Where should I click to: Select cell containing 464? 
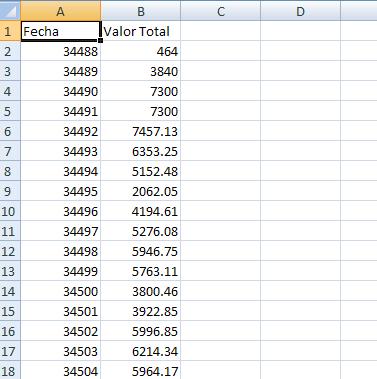click(141, 51)
